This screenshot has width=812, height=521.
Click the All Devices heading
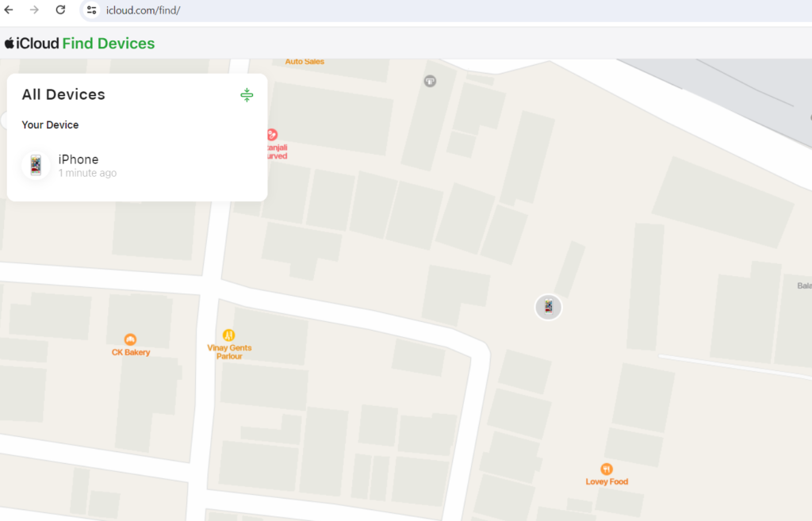click(x=63, y=94)
